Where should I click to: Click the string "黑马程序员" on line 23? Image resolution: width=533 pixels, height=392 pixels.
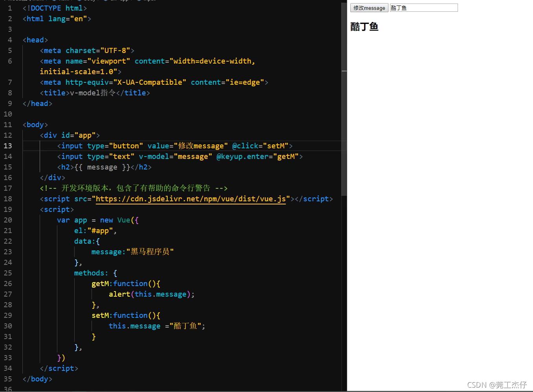(x=150, y=252)
